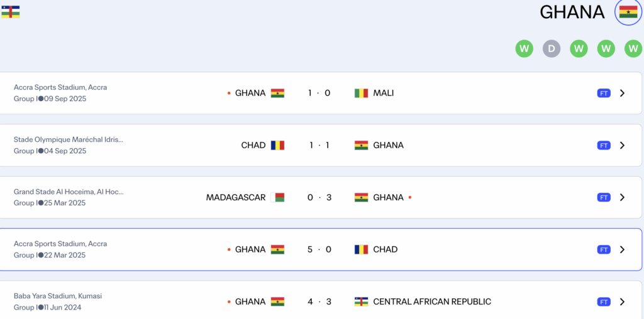644x319 pixels.
Task: Click MADAGASCAR team name link
Action: pyautogui.click(x=236, y=197)
